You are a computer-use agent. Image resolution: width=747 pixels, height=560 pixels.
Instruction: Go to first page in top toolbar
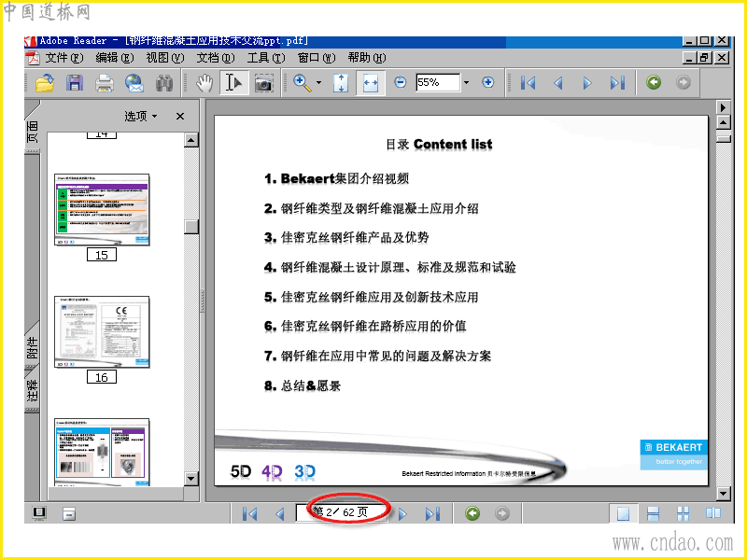coord(528,83)
